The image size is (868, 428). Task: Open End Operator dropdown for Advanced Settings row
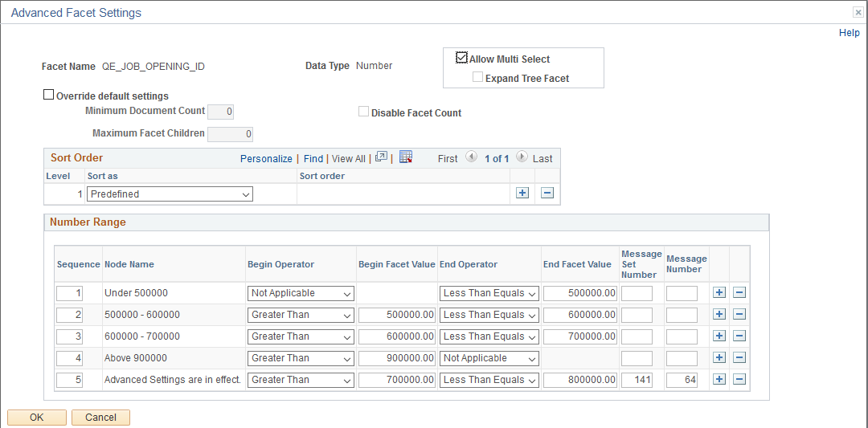(x=489, y=380)
